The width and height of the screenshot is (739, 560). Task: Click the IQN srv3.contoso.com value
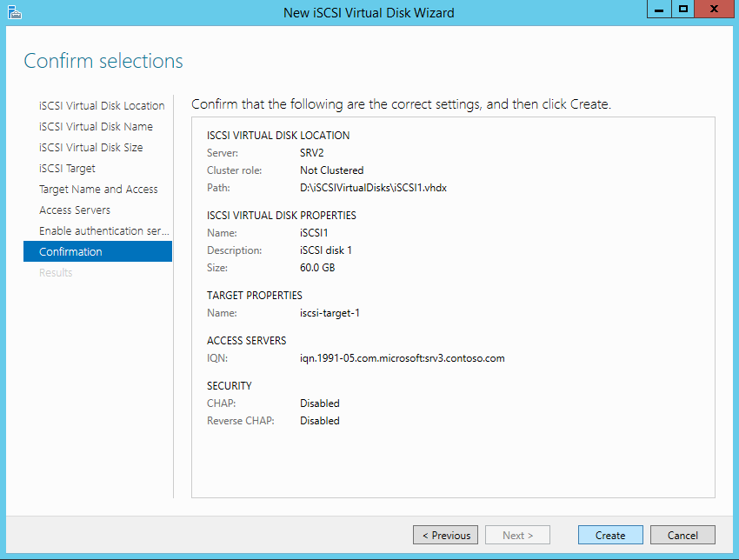click(x=402, y=358)
